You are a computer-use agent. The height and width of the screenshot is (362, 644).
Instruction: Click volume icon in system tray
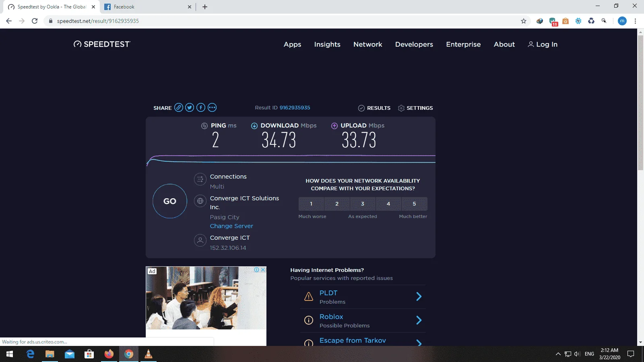tap(577, 354)
